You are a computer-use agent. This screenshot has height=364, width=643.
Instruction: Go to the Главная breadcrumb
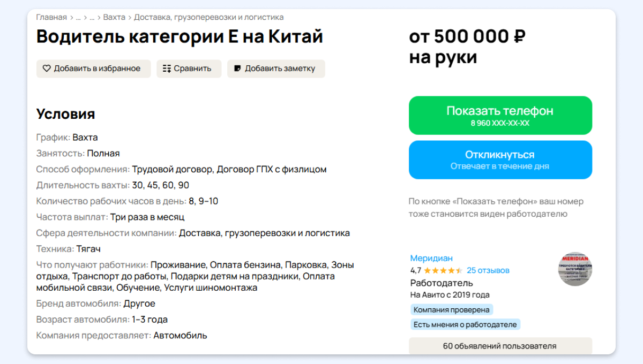tap(51, 17)
